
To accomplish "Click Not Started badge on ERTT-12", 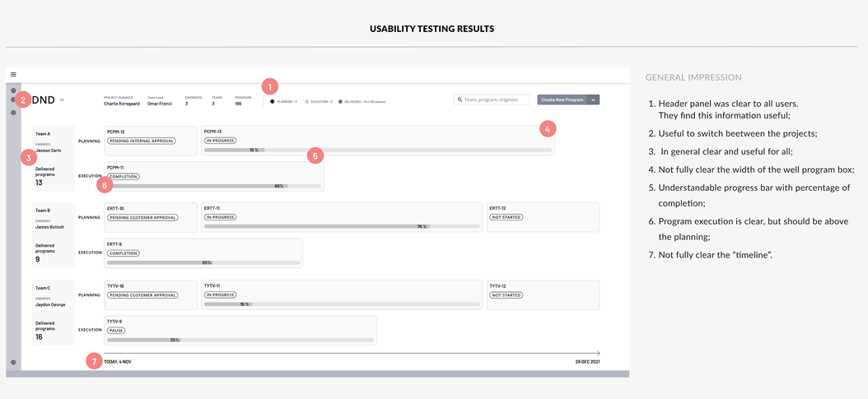I will (506, 217).
